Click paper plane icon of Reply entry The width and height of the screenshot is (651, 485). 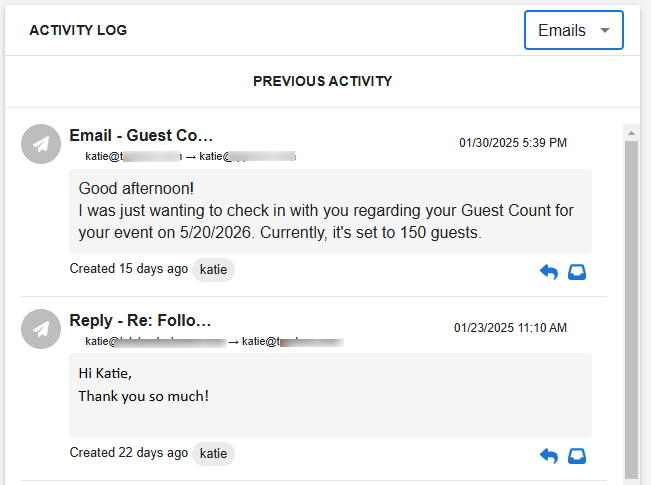pyautogui.click(x=41, y=329)
